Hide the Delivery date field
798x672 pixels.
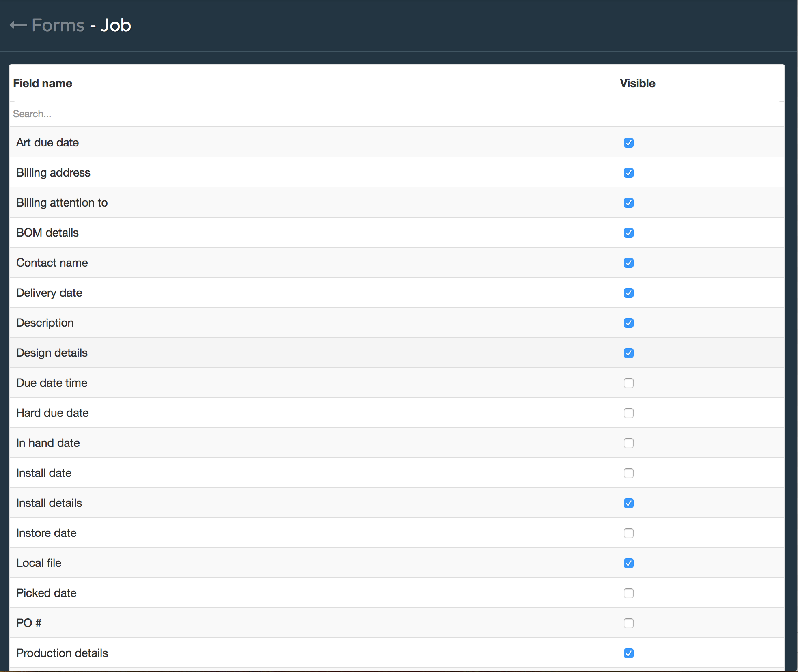tap(628, 293)
